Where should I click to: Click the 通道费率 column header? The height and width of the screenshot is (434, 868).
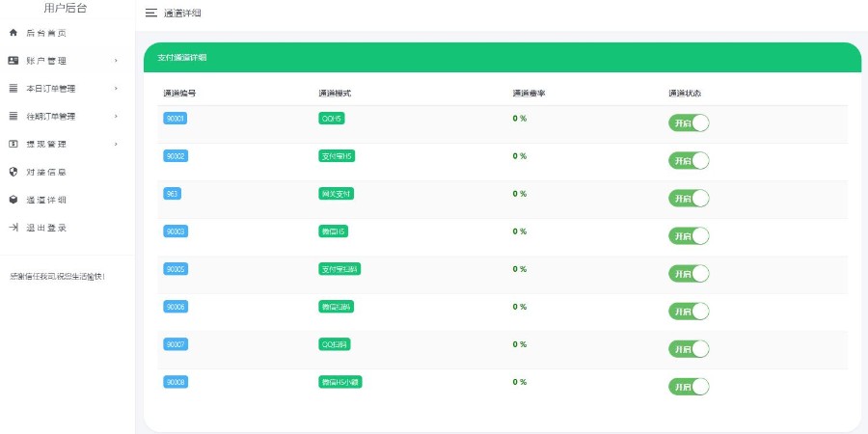click(529, 94)
